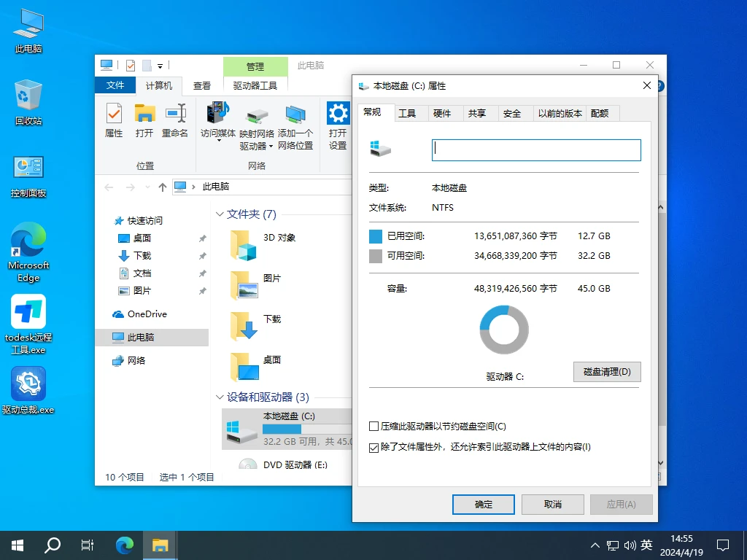Click the 属性 (Properties) ribbon icon
This screenshot has height=560, width=747.
(114, 120)
